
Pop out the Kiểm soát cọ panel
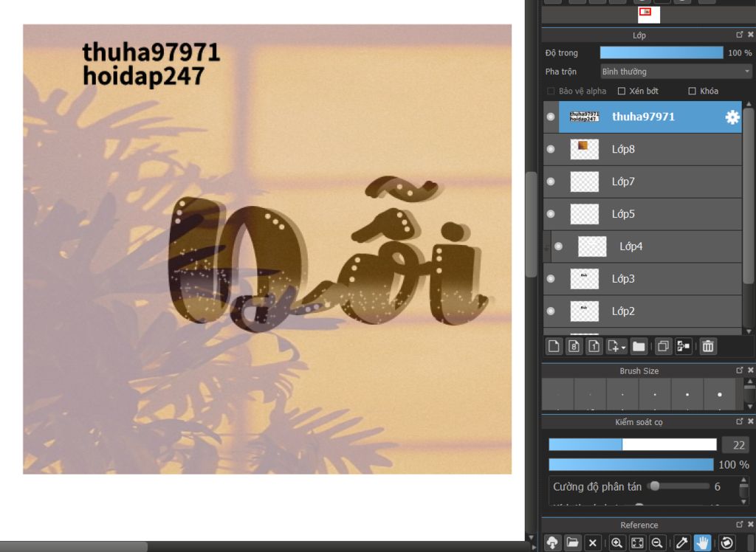click(x=740, y=421)
